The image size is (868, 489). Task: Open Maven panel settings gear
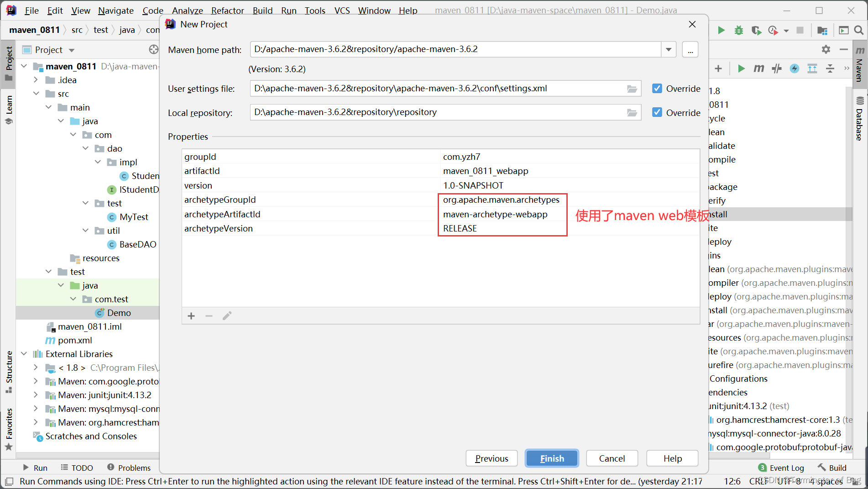(826, 49)
